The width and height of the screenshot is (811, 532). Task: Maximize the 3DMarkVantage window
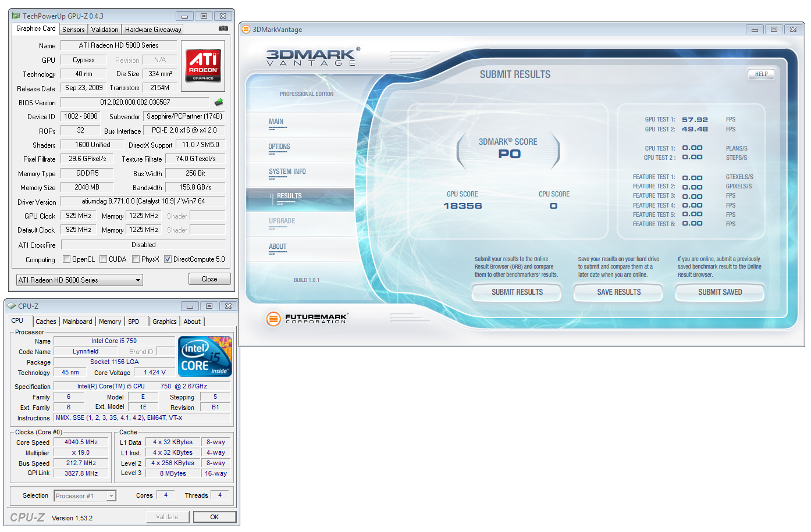[x=774, y=29]
